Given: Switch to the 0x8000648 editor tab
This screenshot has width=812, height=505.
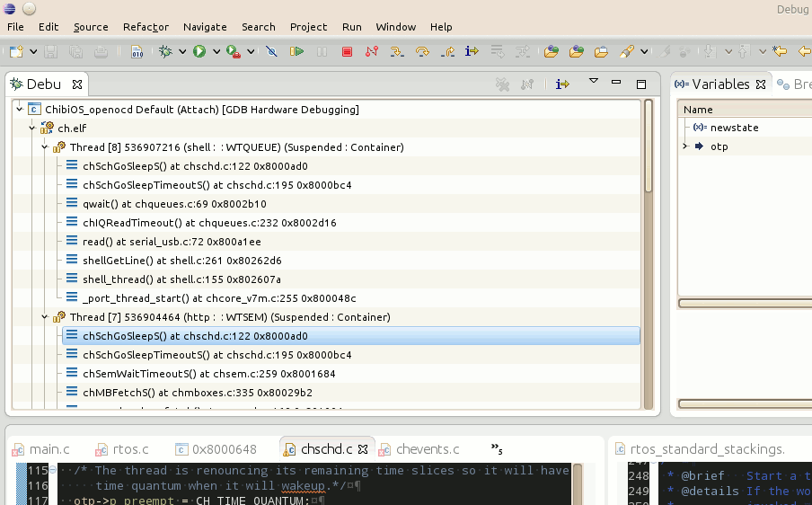Looking at the screenshot, I should (216, 449).
